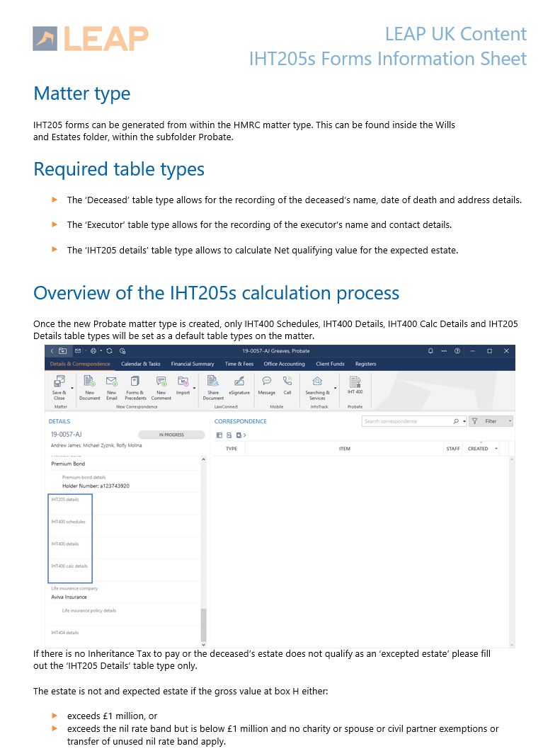
Task: Send a Message from the ribbon
Action: (x=266, y=383)
